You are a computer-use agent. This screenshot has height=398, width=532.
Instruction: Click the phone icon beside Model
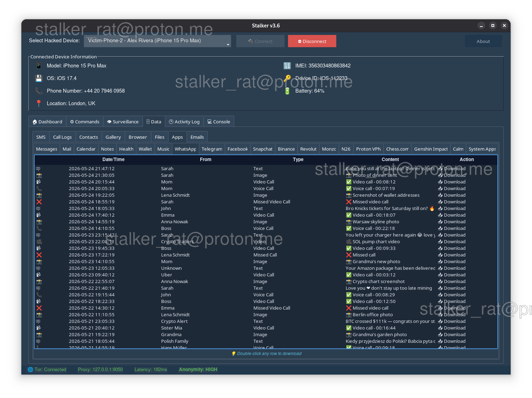pyautogui.click(x=39, y=66)
